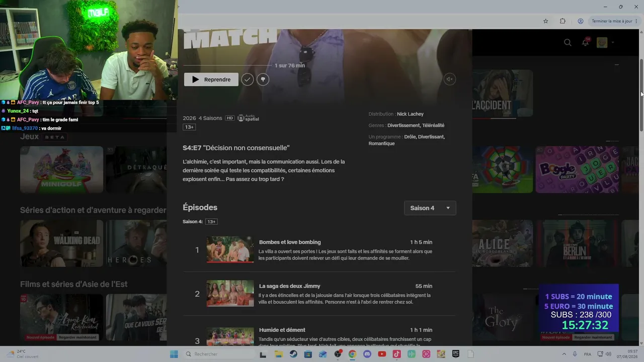Expand the Netflix profile menu arrow
Image resolution: width=644 pixels, height=362 pixels.
[613, 43]
